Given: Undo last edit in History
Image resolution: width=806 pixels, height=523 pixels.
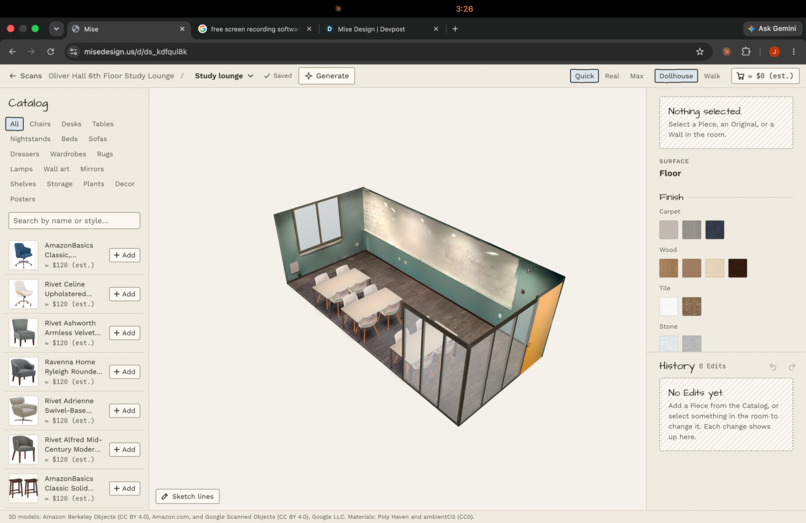Looking at the screenshot, I should click(x=773, y=366).
